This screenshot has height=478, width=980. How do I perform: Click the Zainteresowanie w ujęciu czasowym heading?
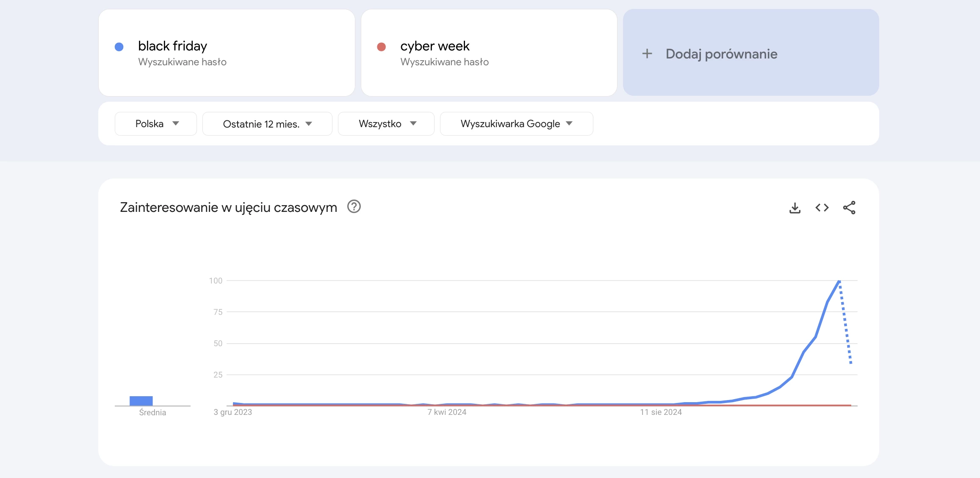pyautogui.click(x=228, y=207)
